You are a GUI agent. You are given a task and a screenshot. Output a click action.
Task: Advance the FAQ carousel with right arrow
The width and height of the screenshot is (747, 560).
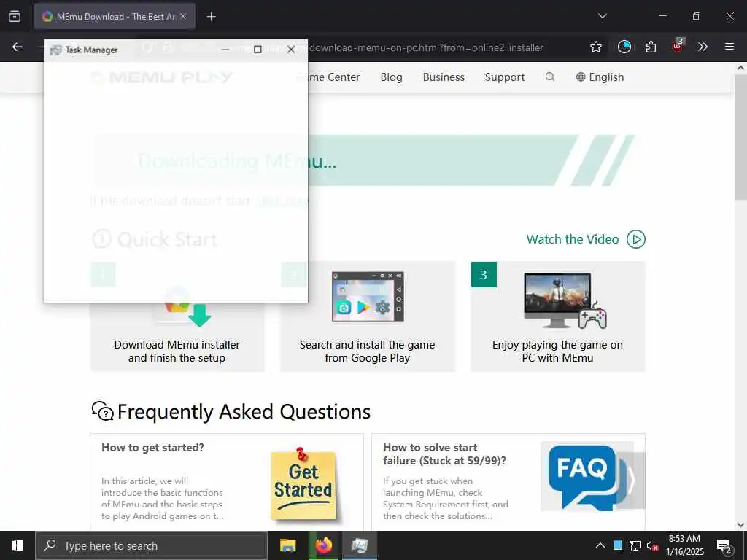(631, 481)
